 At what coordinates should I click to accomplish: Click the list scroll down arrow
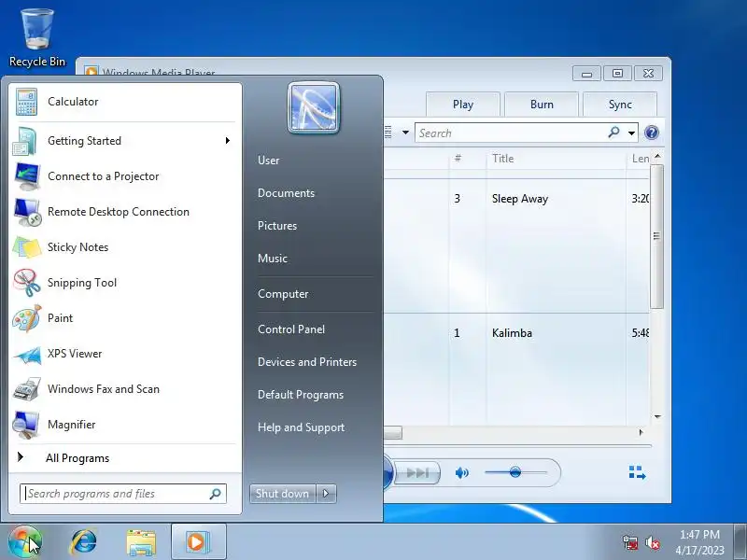(x=657, y=416)
